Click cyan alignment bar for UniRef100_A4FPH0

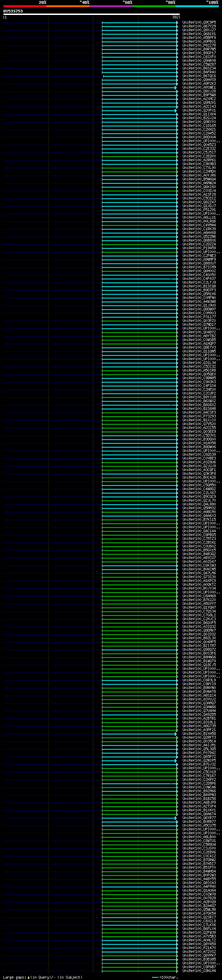click(x=140, y=887)
